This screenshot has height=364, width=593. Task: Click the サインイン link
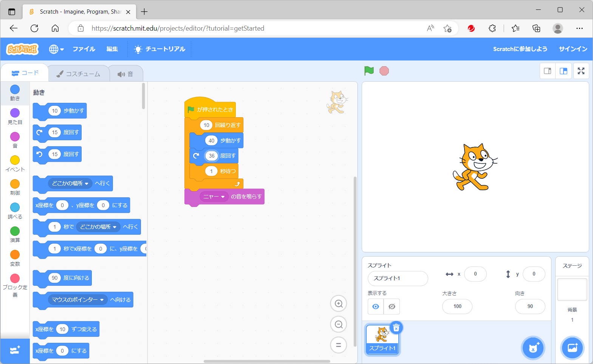click(573, 49)
